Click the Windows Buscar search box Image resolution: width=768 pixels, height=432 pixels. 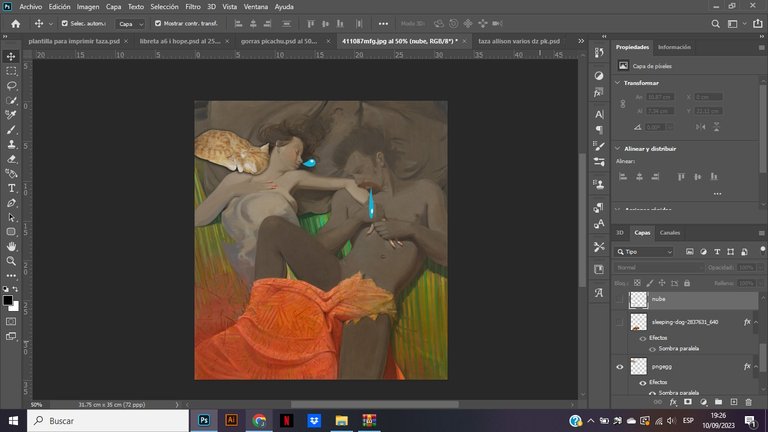coord(108,421)
